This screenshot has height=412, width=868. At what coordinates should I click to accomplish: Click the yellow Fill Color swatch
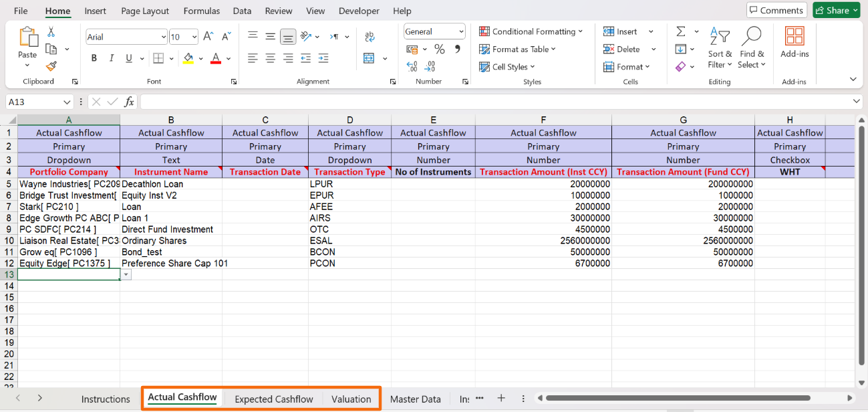point(188,58)
